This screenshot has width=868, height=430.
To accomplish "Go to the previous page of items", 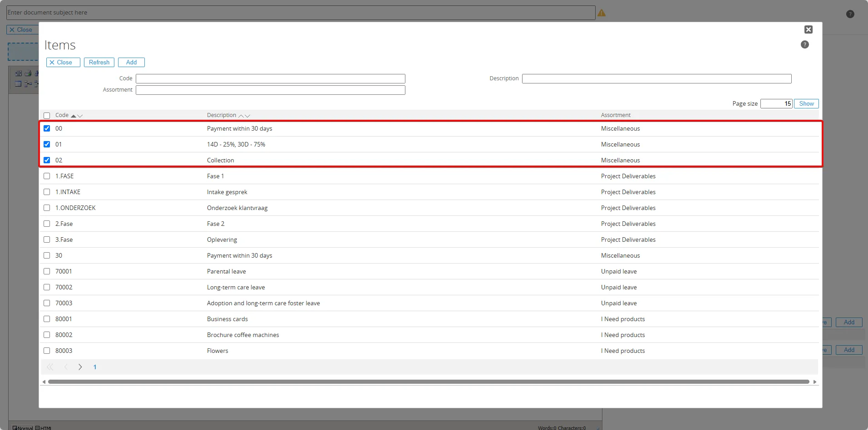I will pyautogui.click(x=66, y=367).
